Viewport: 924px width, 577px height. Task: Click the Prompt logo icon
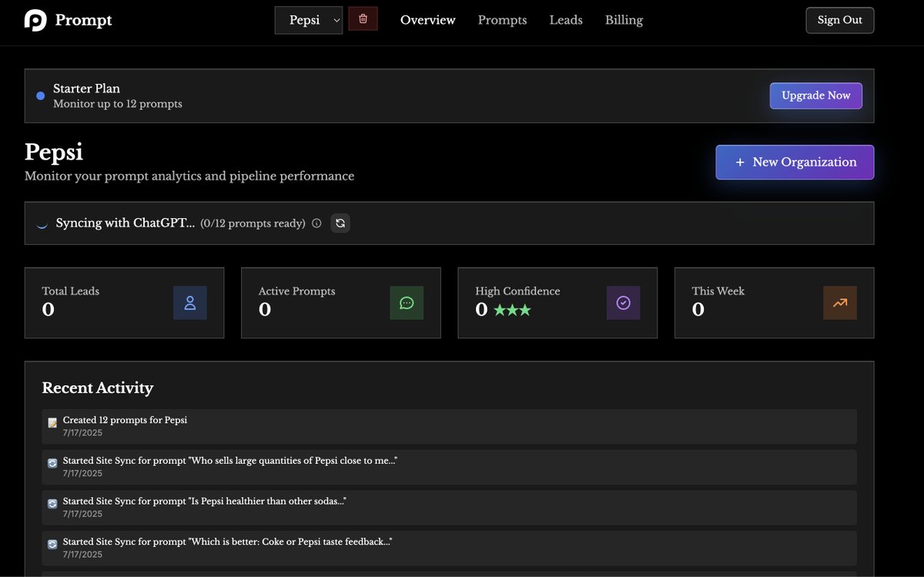tap(35, 20)
